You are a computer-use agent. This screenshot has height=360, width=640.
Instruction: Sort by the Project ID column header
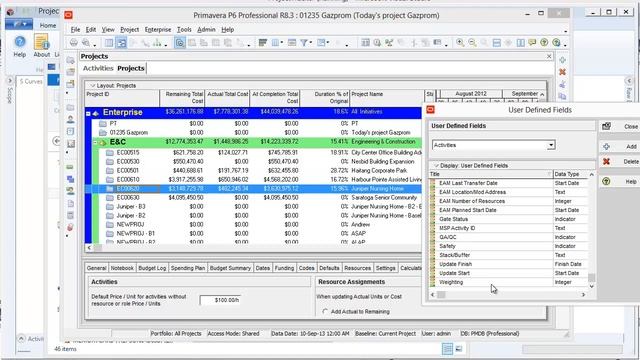pos(122,98)
